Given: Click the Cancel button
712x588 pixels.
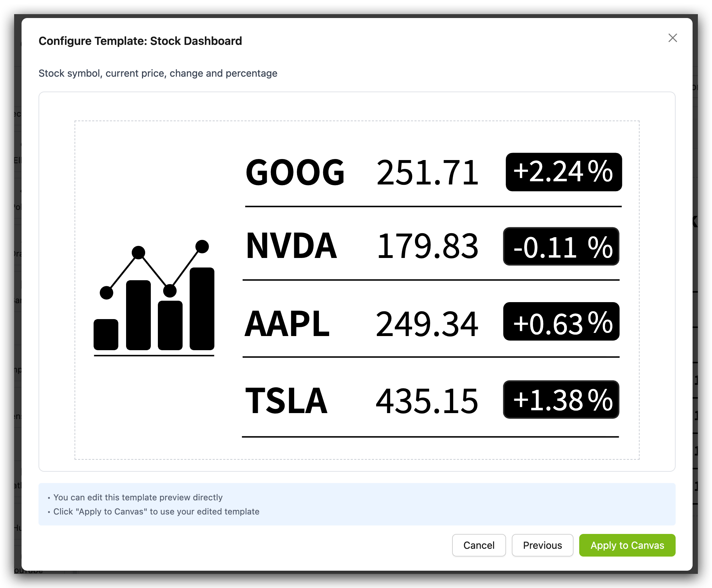Looking at the screenshot, I should pos(479,545).
